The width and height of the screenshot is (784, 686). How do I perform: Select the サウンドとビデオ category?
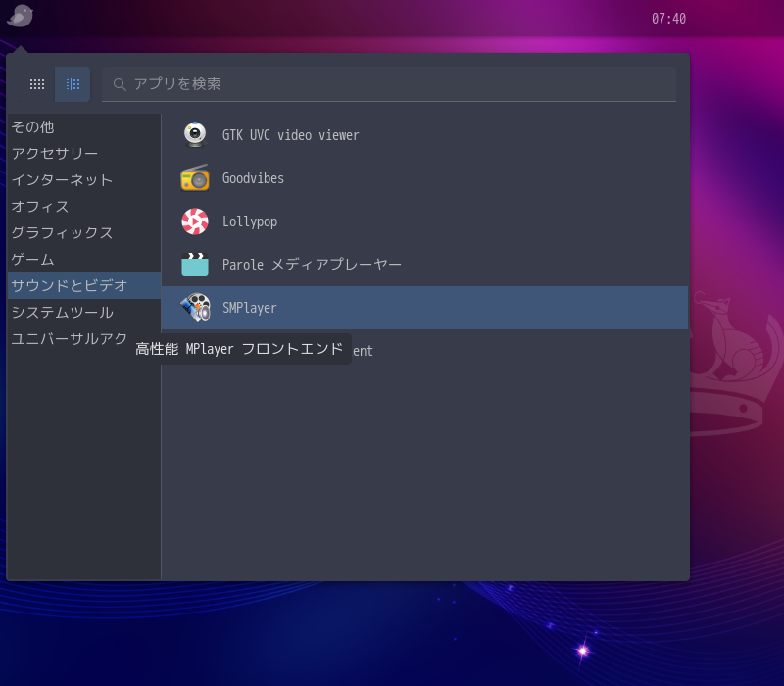pyautogui.click(x=84, y=285)
